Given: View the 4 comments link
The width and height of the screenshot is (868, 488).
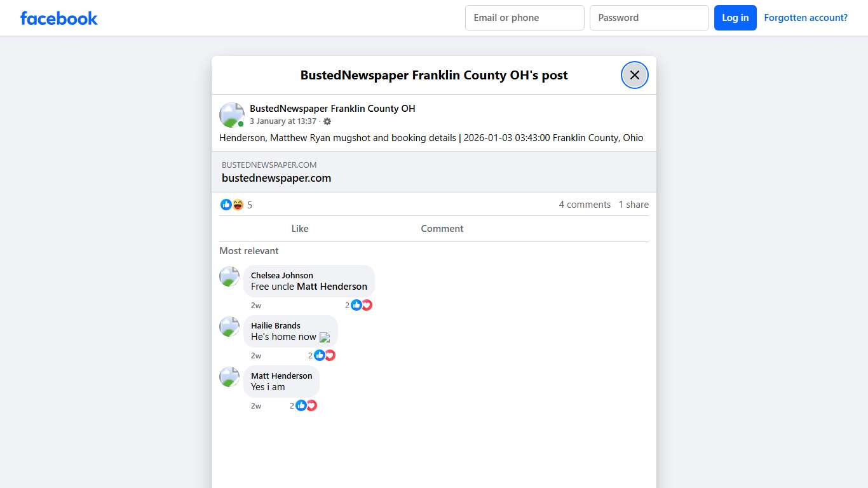Looking at the screenshot, I should (x=585, y=204).
